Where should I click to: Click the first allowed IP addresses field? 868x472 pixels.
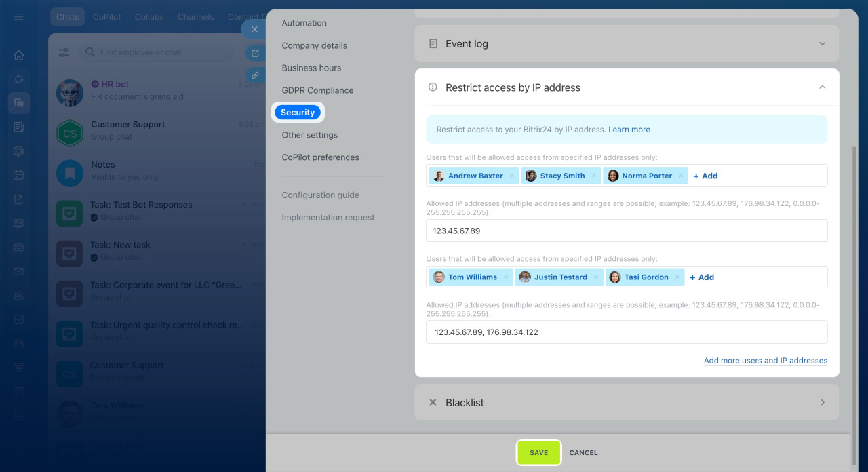[627, 231]
